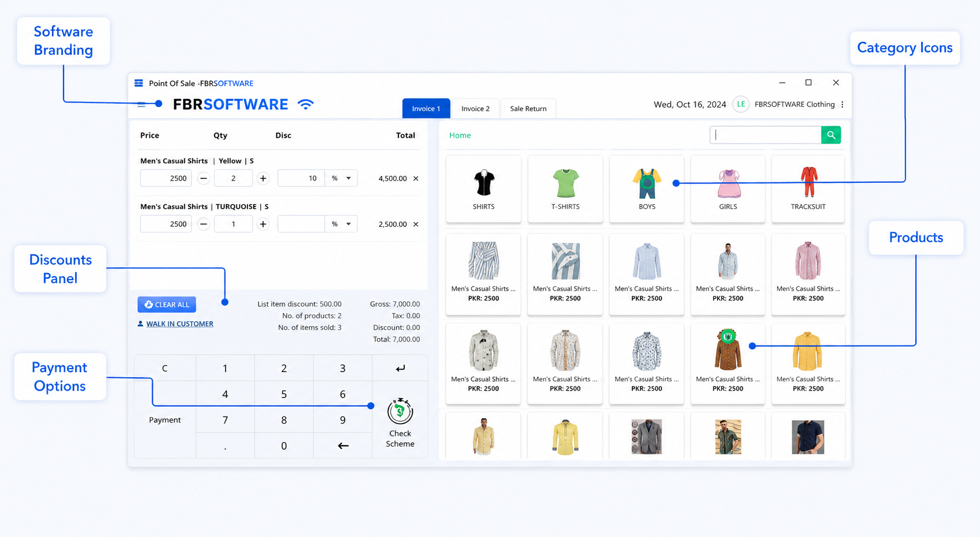Click the LE user avatar
The width and height of the screenshot is (980, 537).
741,104
